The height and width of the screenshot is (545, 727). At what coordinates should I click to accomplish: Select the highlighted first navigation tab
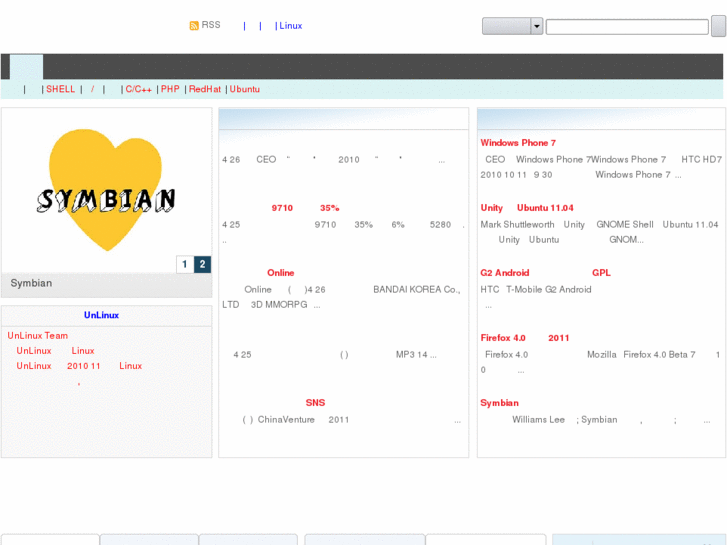(26, 67)
